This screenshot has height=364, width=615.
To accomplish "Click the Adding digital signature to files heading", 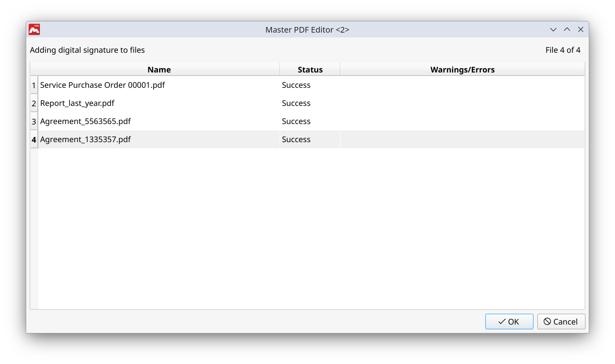I will pyautogui.click(x=87, y=50).
